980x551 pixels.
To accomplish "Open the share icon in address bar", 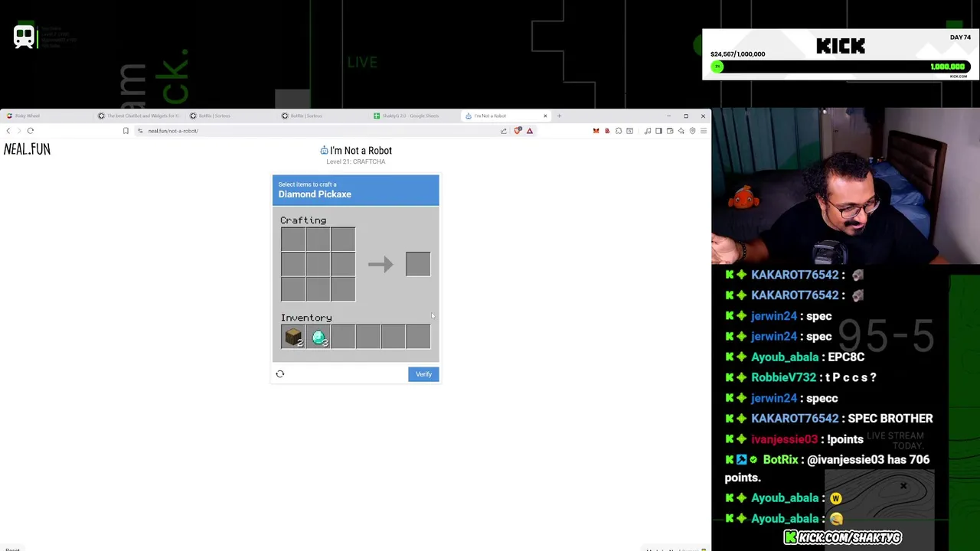I will tap(503, 131).
